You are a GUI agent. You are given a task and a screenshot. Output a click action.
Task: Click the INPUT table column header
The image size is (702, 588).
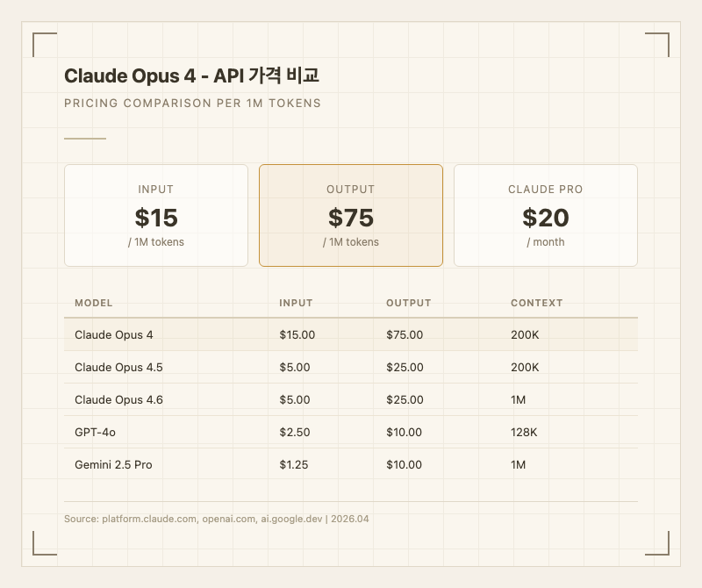(296, 303)
